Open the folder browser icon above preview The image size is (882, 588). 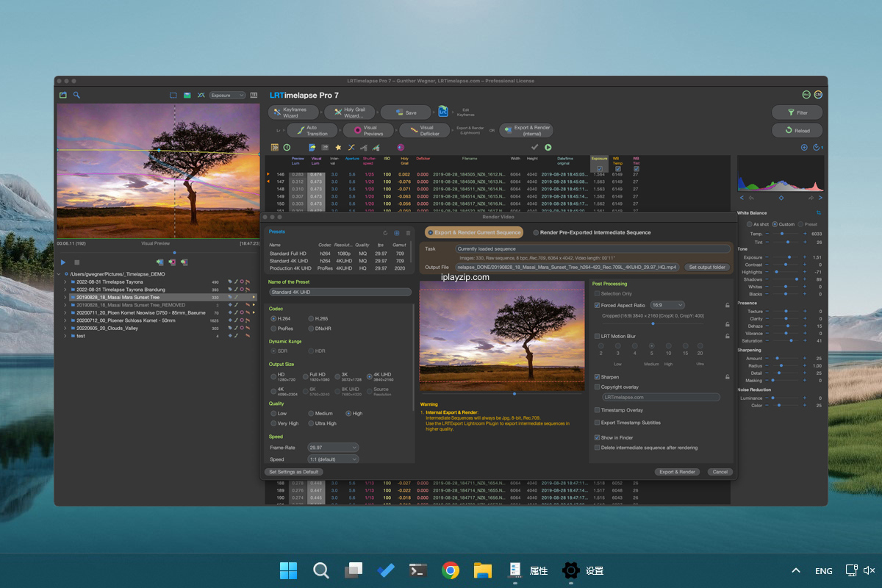coord(63,95)
